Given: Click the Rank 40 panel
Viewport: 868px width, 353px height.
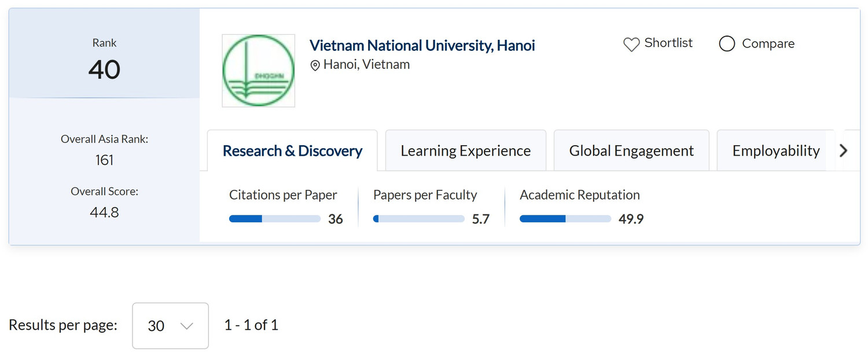Looking at the screenshot, I should [x=104, y=54].
